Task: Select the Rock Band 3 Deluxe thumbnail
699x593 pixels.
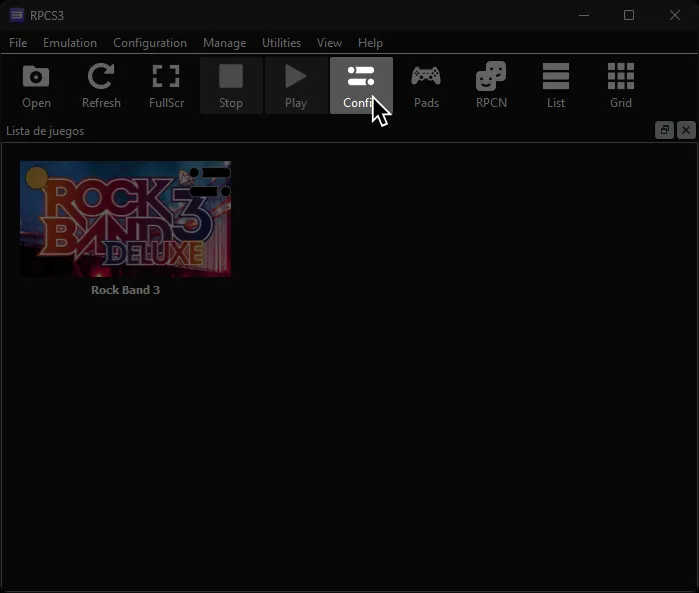Action: click(125, 219)
